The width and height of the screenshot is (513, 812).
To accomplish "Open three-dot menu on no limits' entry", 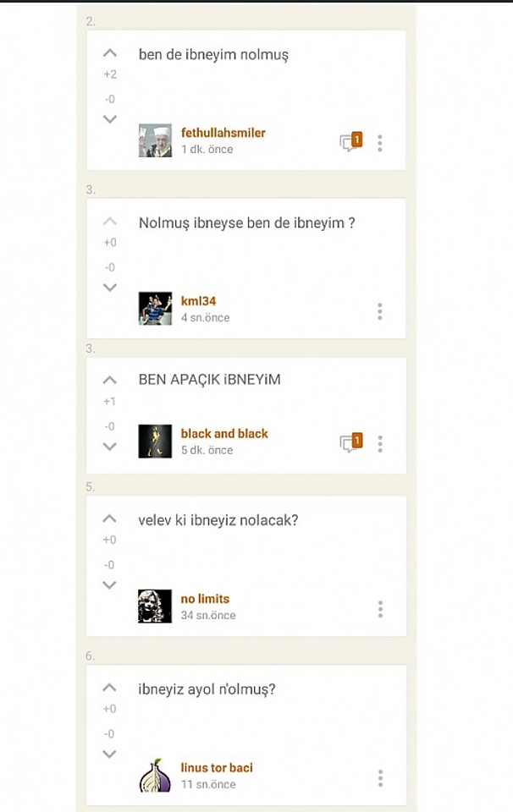I will pos(380,609).
